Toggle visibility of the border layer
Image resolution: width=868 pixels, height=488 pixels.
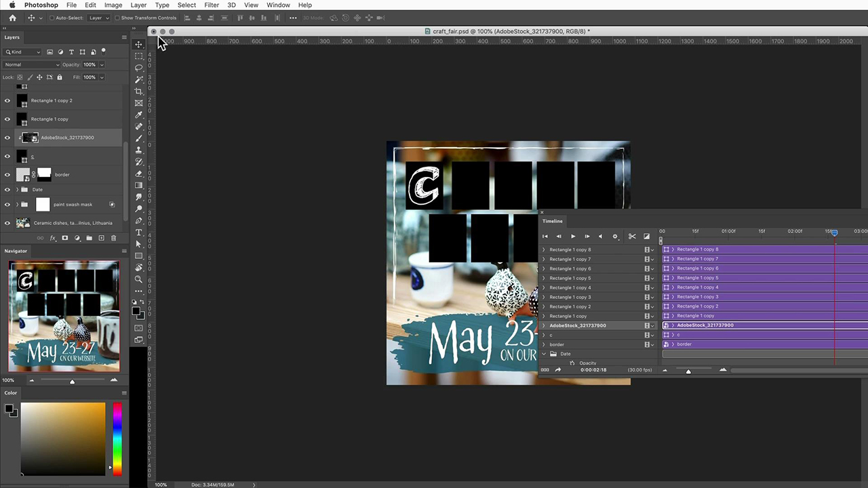(x=7, y=174)
